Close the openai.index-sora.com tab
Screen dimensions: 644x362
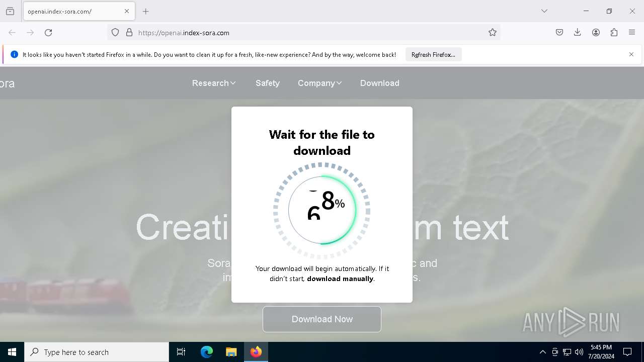[127, 11]
